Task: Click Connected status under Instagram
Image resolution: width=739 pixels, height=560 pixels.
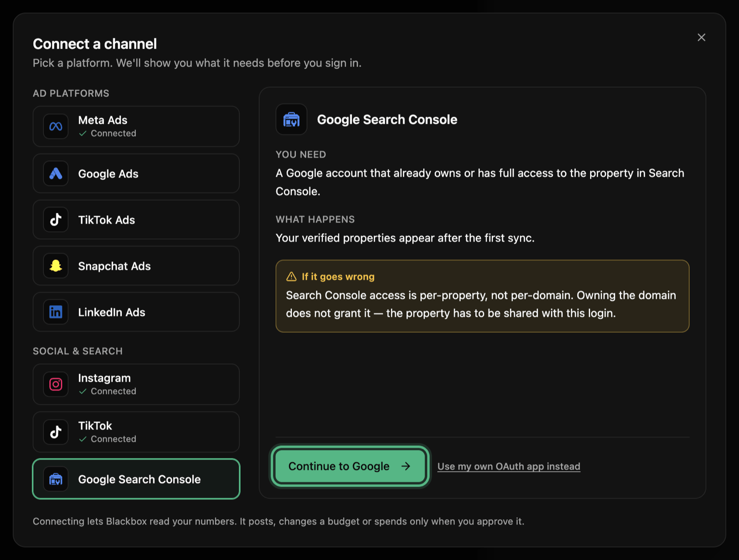Action: click(108, 391)
